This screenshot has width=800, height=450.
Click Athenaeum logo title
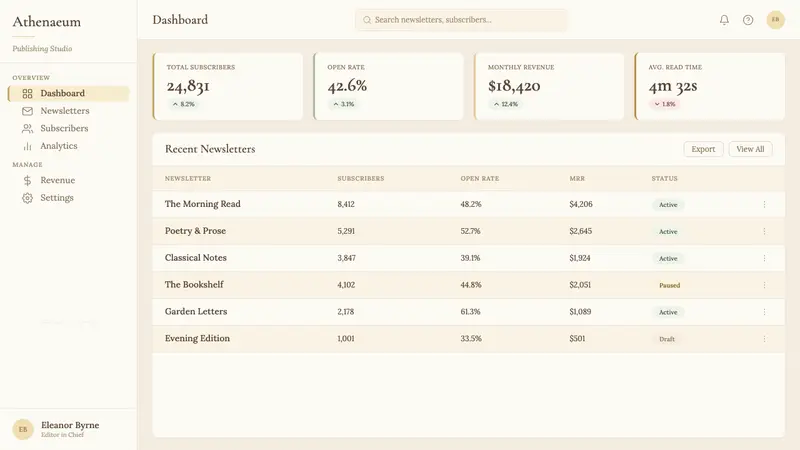tap(46, 22)
